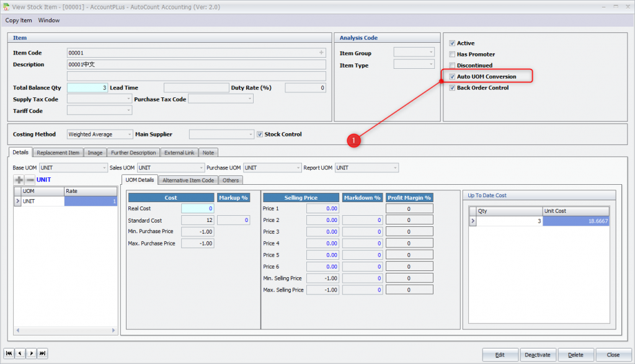635x364 pixels.
Task: Go to previous record arrow icon
Action: (x=20, y=353)
